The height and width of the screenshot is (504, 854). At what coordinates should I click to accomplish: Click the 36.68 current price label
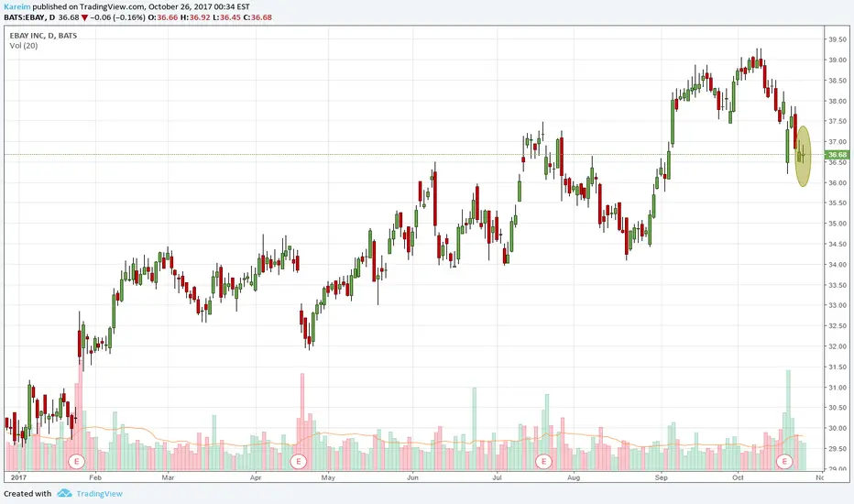point(838,155)
